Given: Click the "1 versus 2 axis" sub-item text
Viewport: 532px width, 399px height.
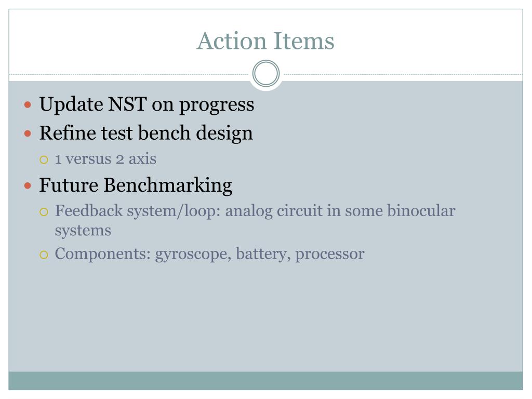Looking at the screenshot, I should click(x=105, y=159).
